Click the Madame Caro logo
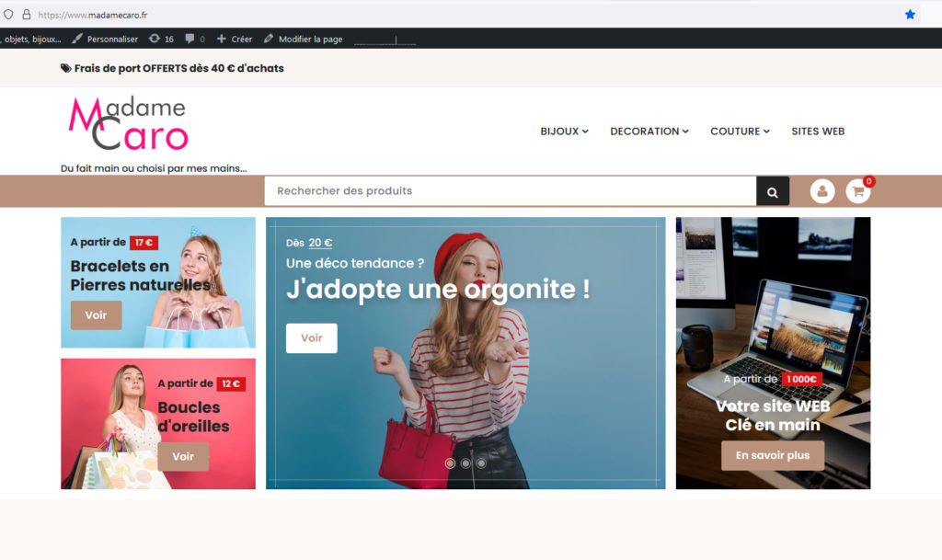 pyautogui.click(x=129, y=123)
